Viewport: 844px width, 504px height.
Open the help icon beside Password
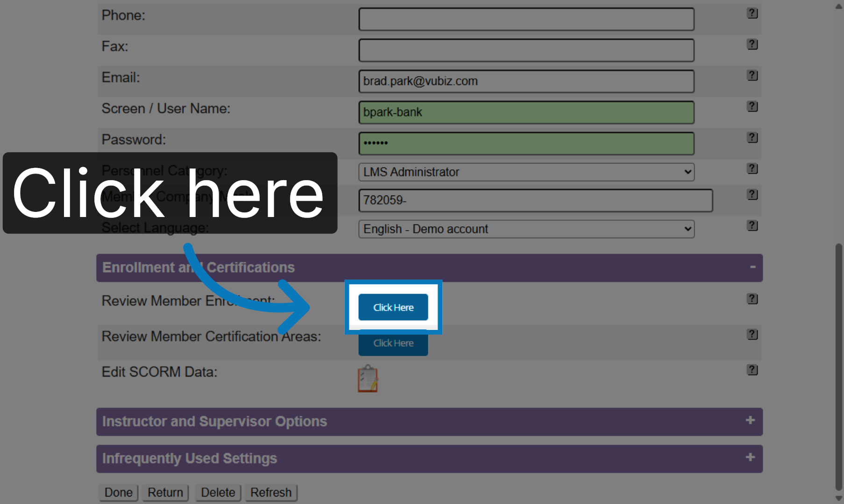(752, 138)
